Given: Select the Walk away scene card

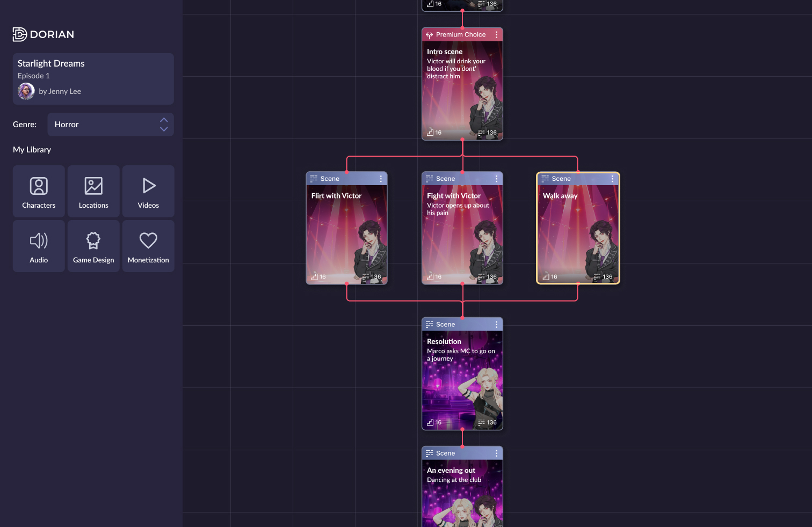Looking at the screenshot, I should 578,228.
